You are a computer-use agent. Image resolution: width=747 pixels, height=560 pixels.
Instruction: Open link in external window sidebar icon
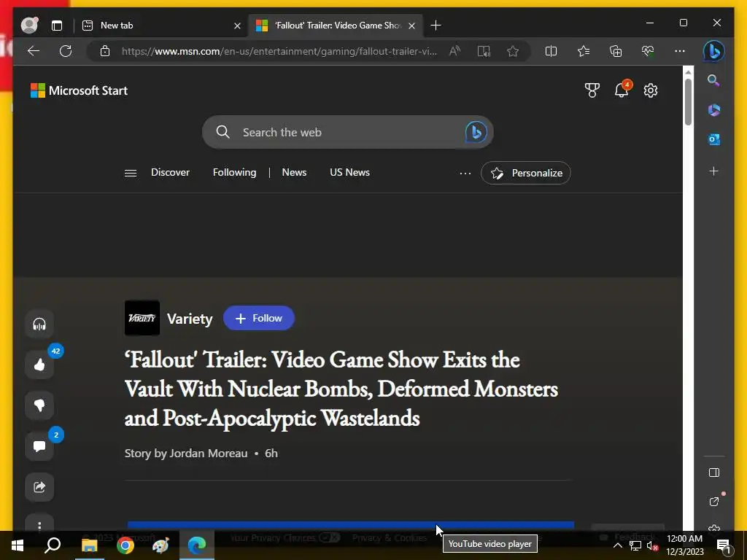[713, 502]
